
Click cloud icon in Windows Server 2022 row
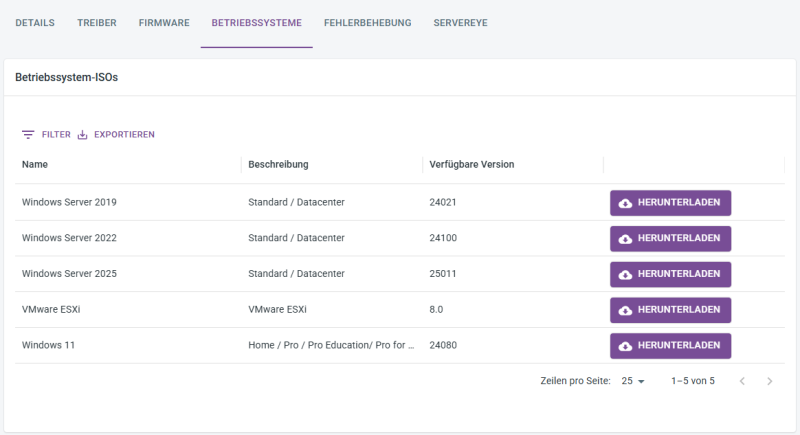coord(626,239)
